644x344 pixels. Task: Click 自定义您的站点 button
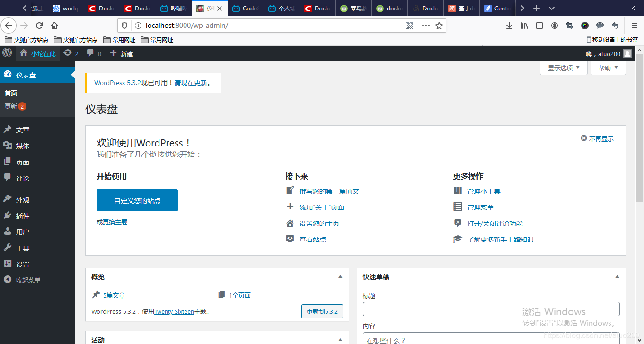pos(137,200)
